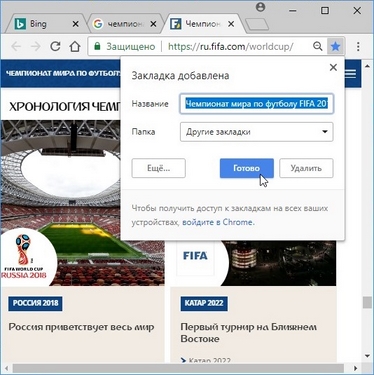Select the FIFA Чемпион tab
374x375 pixels.
coord(203,24)
